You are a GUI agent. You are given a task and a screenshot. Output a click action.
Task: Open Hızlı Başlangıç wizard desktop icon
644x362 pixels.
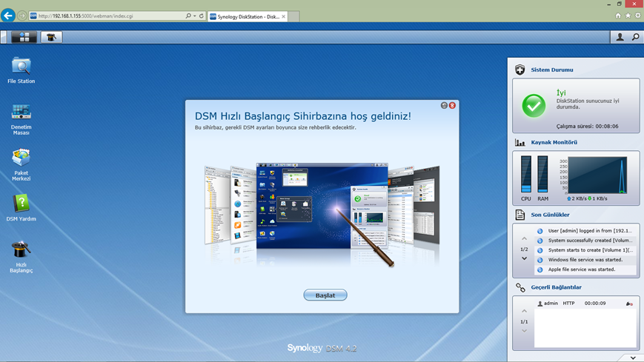pos(21,257)
